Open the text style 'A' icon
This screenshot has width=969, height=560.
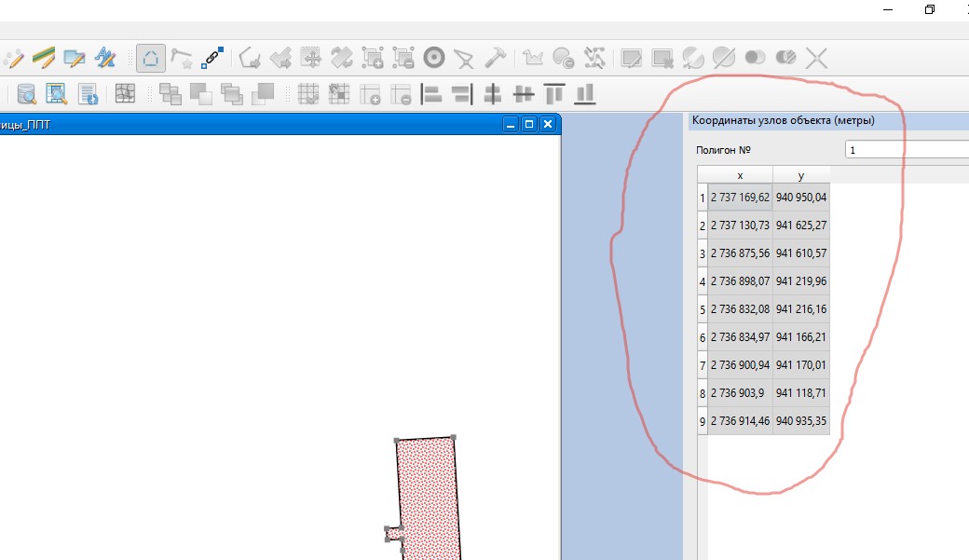coord(104,59)
